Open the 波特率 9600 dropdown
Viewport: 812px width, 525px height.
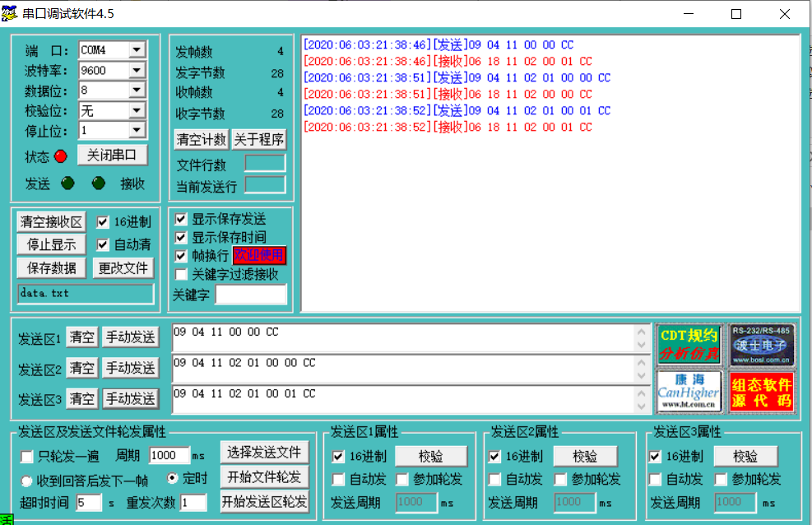[x=137, y=70]
